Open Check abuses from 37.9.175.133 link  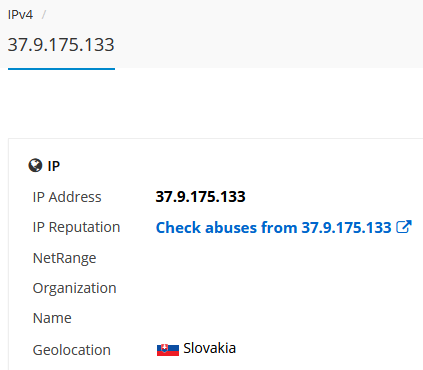pyautogui.click(x=273, y=228)
